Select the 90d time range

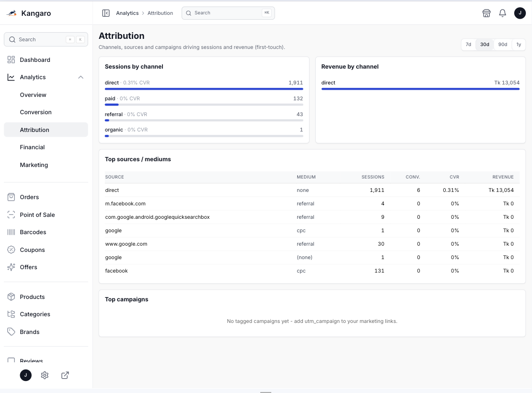tap(502, 45)
